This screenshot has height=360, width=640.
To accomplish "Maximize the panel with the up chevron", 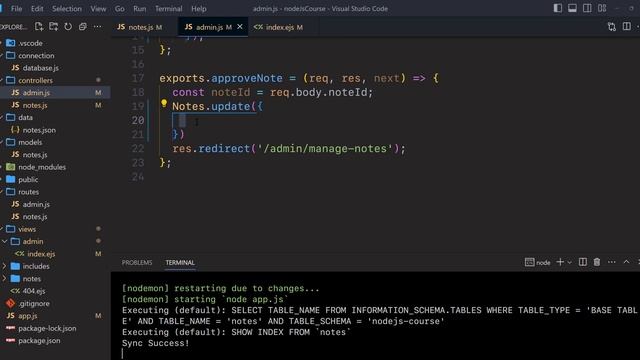I will pos(626,262).
